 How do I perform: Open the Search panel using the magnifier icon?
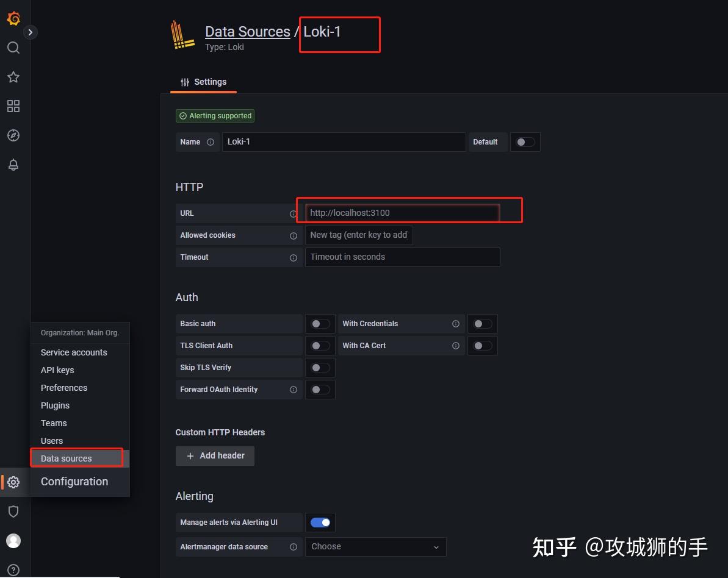(13, 48)
